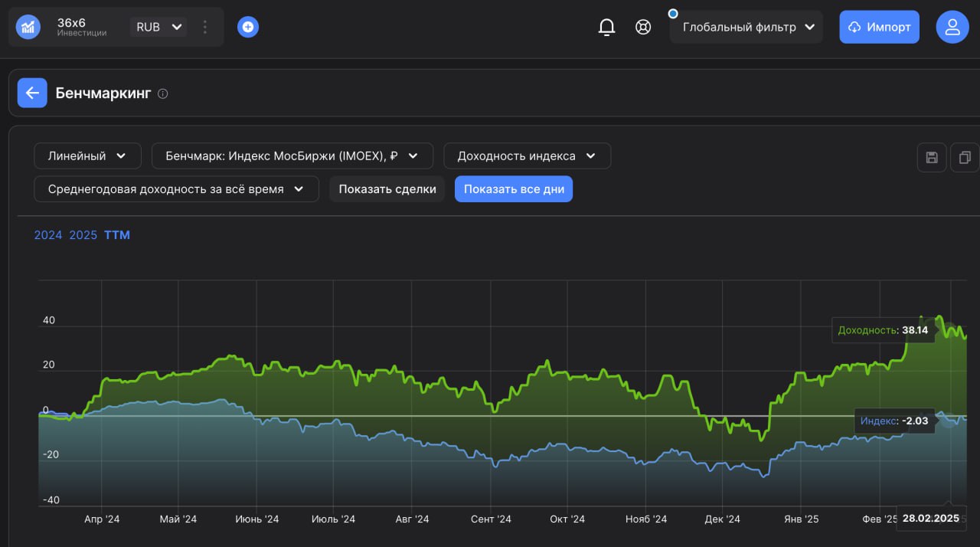This screenshot has width=980, height=547.
Task: Click the 36x6 portfolio logo icon
Action: pyautogui.click(x=28, y=28)
